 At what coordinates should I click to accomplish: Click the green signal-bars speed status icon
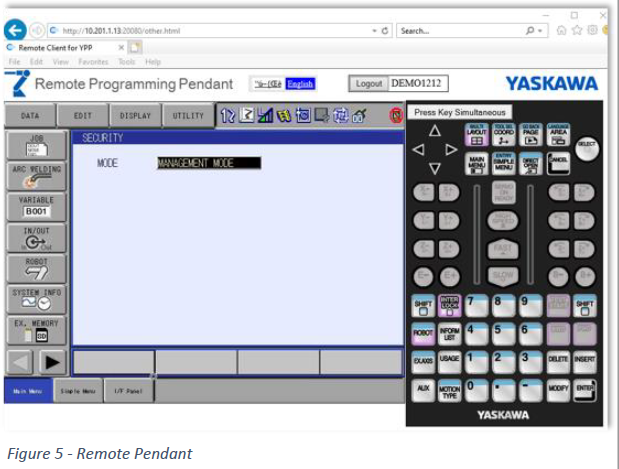[x=265, y=116]
